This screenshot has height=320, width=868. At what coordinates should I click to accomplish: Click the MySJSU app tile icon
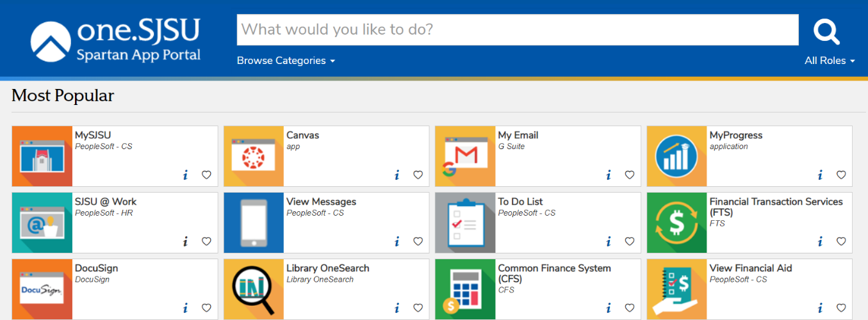pos(42,156)
